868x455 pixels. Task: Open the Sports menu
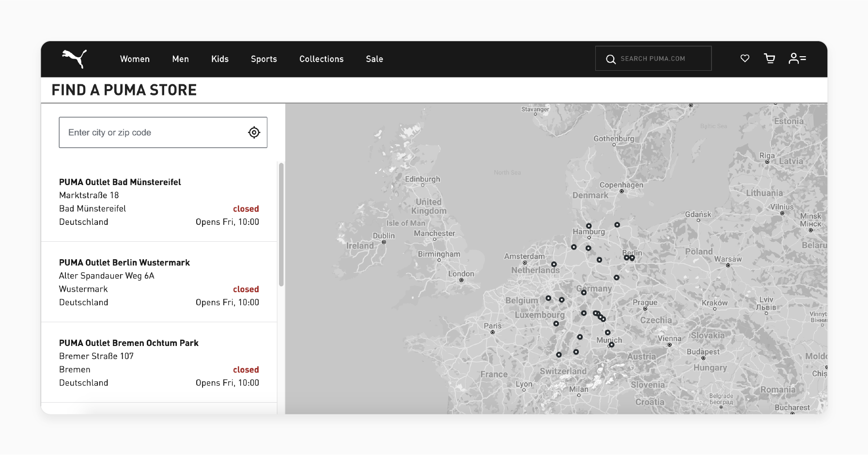pyautogui.click(x=264, y=59)
